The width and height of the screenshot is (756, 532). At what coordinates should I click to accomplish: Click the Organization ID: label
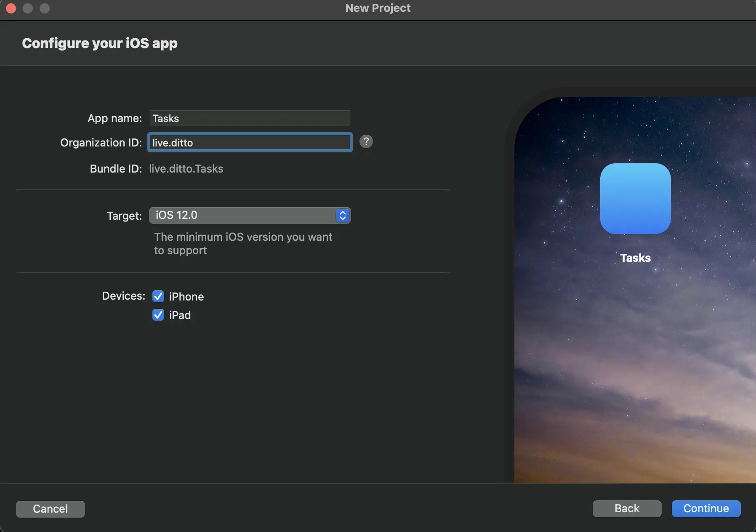click(101, 143)
